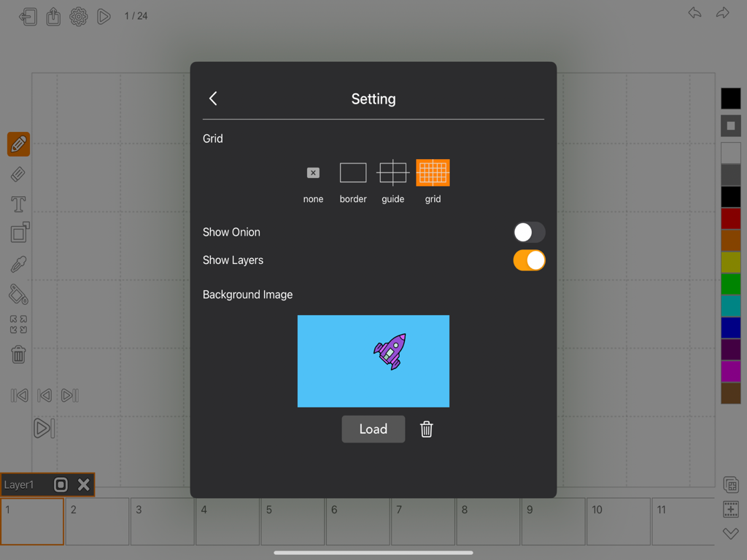Select the Eraser tool
Viewport: 747px width, 560px height.
coord(18,174)
